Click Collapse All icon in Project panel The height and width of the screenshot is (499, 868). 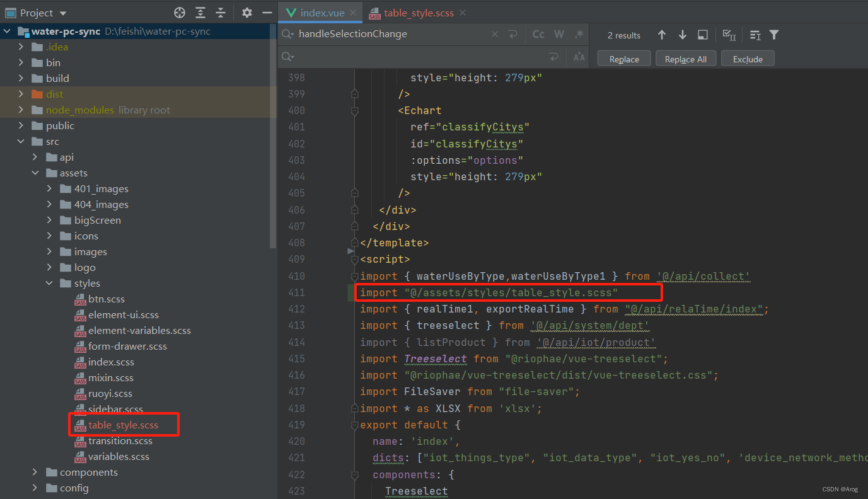pyautogui.click(x=221, y=13)
